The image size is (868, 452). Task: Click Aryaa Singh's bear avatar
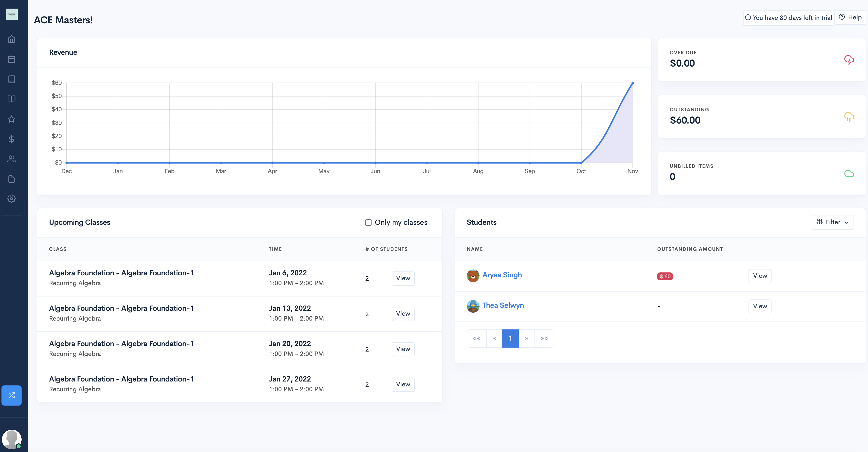pos(473,276)
